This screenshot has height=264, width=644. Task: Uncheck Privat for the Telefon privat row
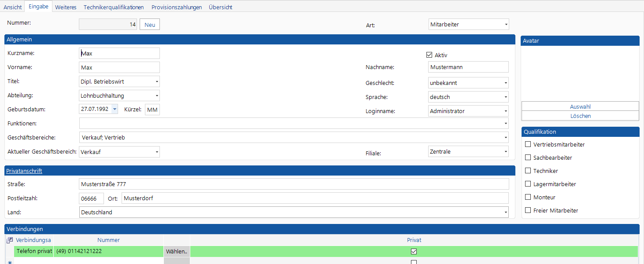coord(414,252)
